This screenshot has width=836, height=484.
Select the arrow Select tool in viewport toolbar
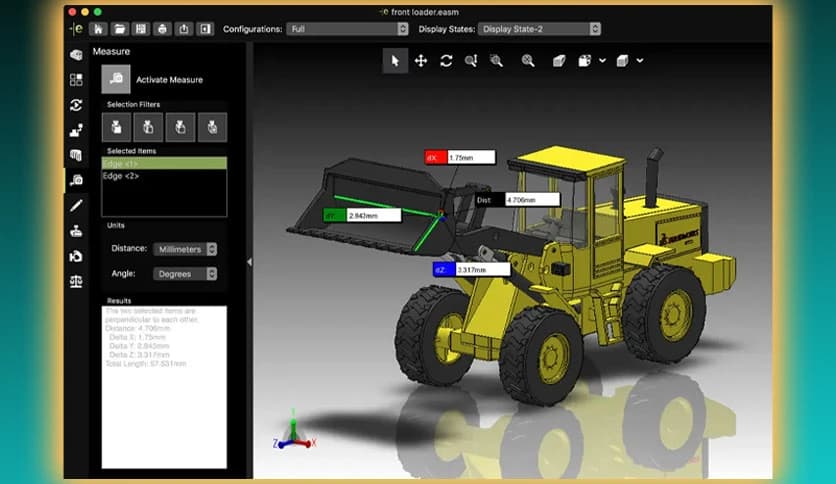pos(395,61)
